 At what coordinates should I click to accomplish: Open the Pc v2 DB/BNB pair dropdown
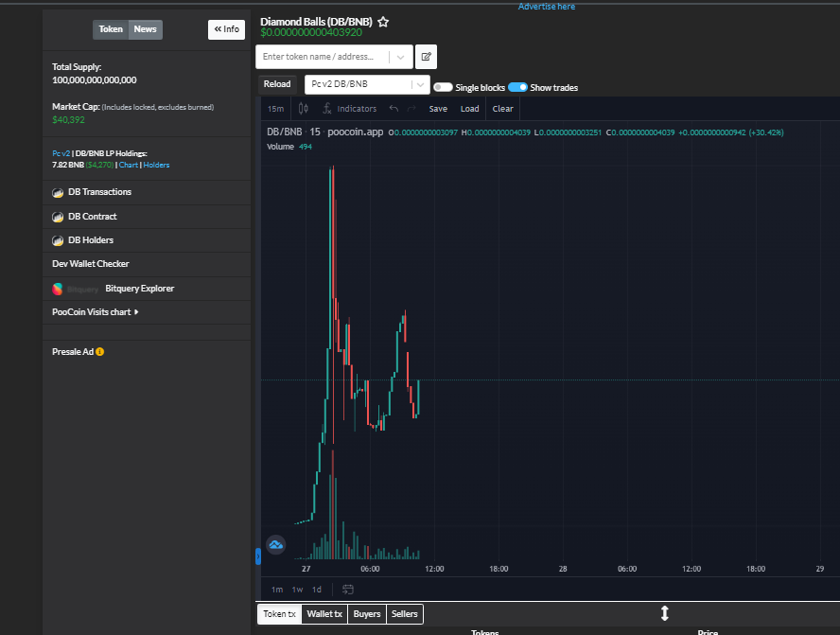click(367, 84)
